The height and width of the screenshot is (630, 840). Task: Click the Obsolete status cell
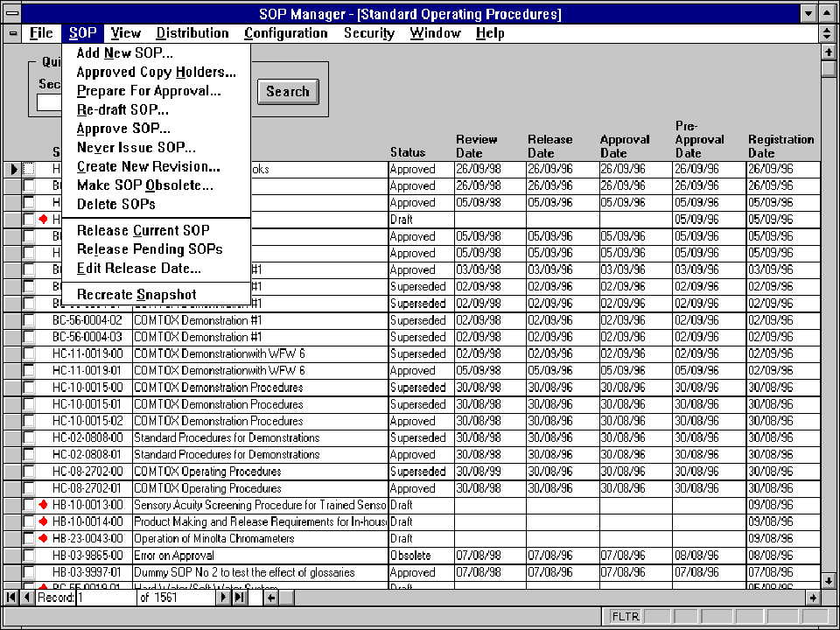click(421, 556)
